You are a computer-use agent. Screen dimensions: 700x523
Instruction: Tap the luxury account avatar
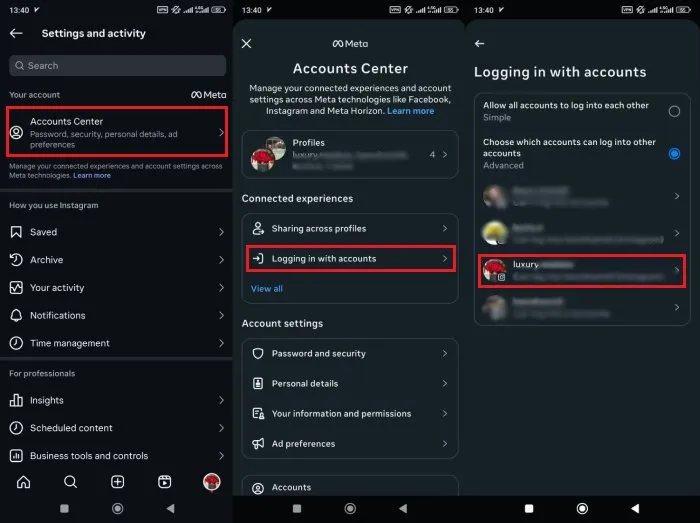tap(495, 270)
